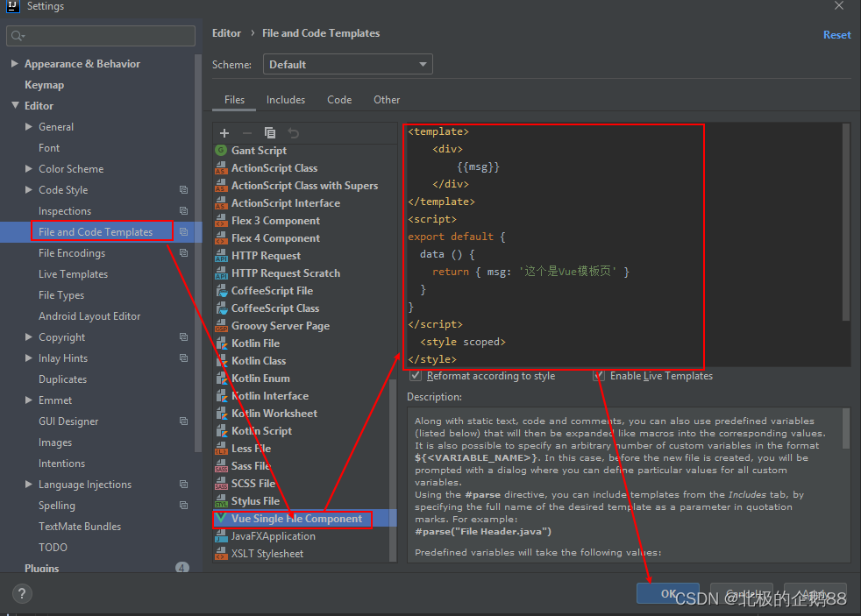Switch to the Code tab

339,100
